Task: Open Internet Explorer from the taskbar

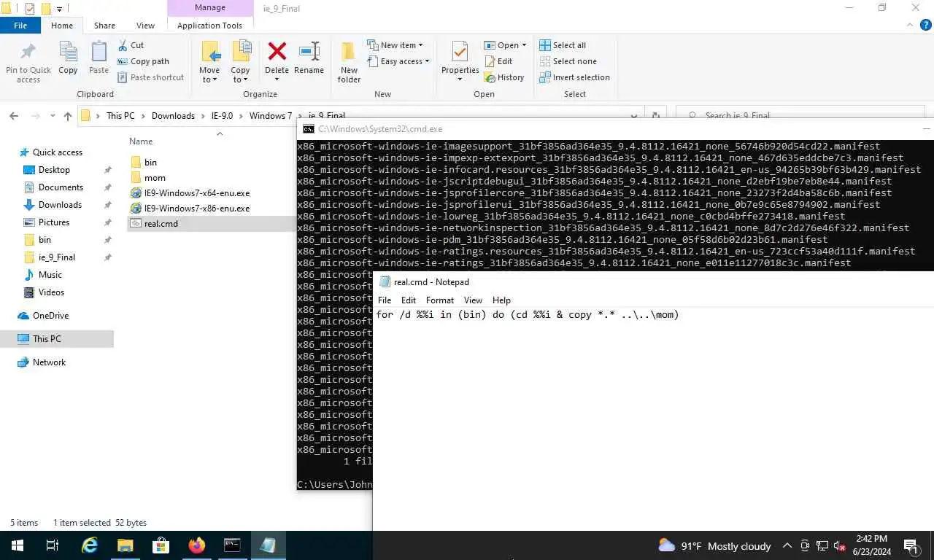Action: (x=90, y=545)
